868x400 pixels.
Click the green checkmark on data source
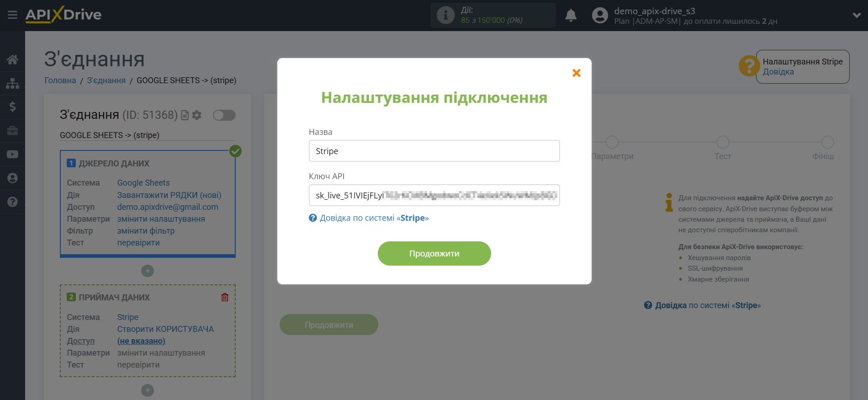point(235,151)
